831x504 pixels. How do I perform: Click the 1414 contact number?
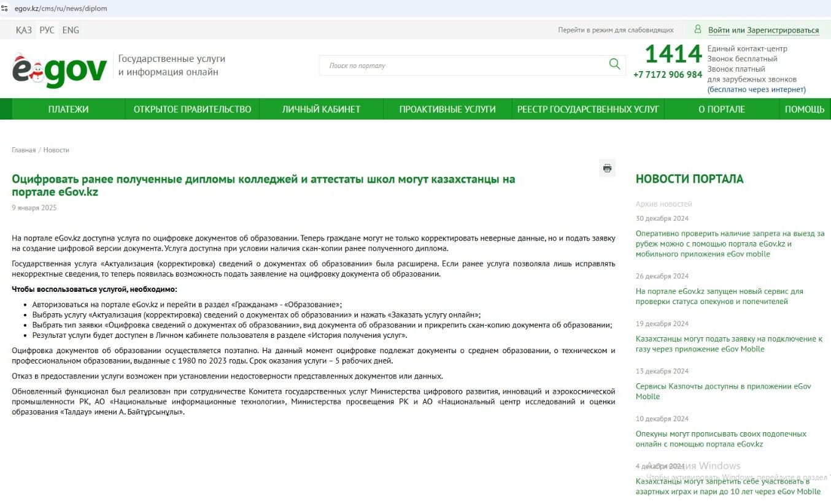pyautogui.click(x=673, y=55)
